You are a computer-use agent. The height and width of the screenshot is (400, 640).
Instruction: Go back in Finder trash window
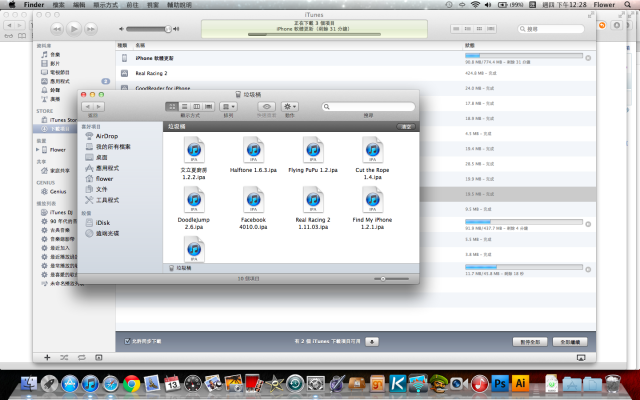pyautogui.click(x=87, y=107)
